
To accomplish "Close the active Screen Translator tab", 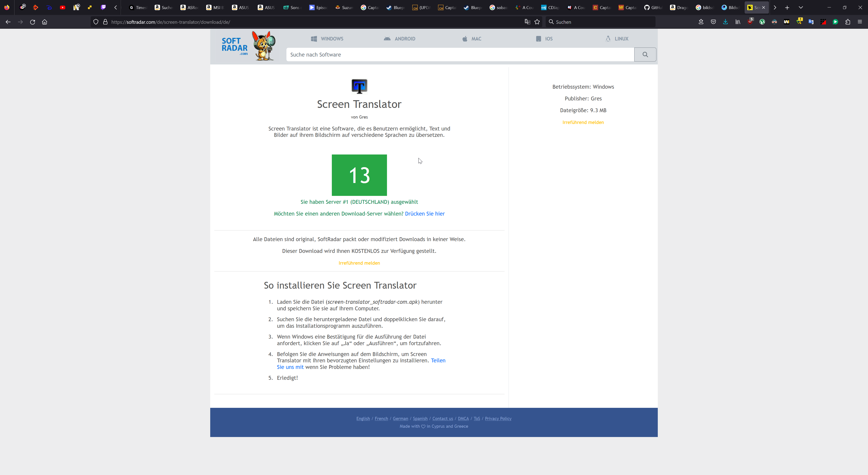I will coord(764,7).
